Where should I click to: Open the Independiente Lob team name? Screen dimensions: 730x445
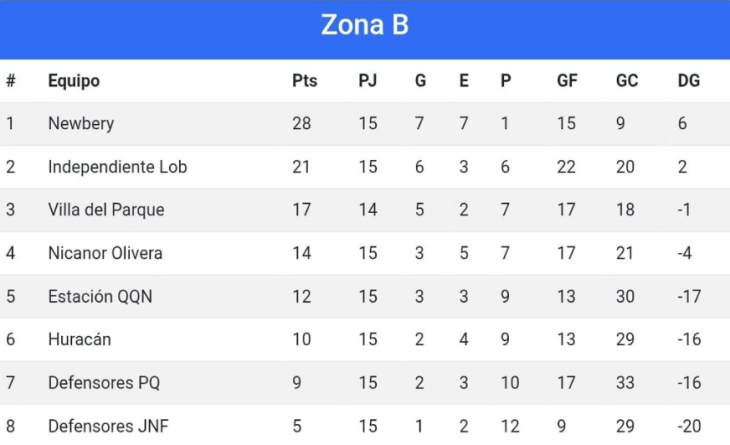(x=117, y=167)
